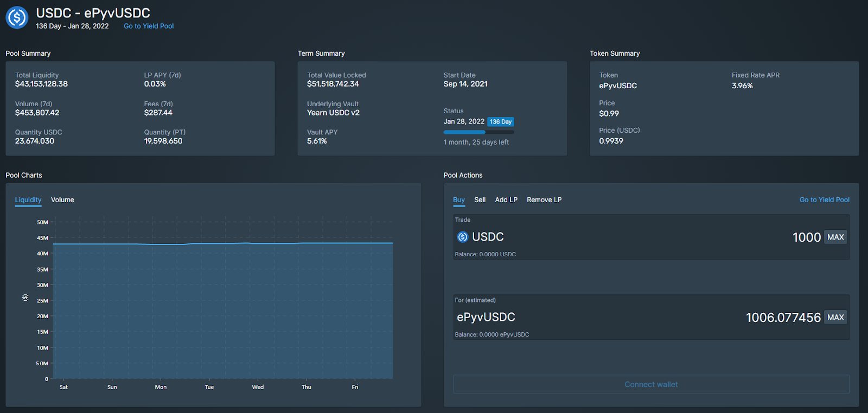Click the large USDC logo in the header
This screenshot has height=413, width=868.
[17, 17]
